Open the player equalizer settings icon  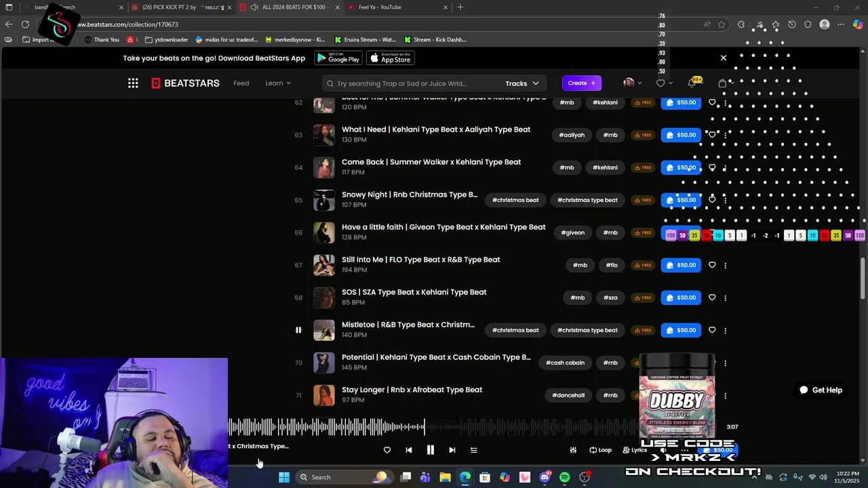pyautogui.click(x=573, y=450)
